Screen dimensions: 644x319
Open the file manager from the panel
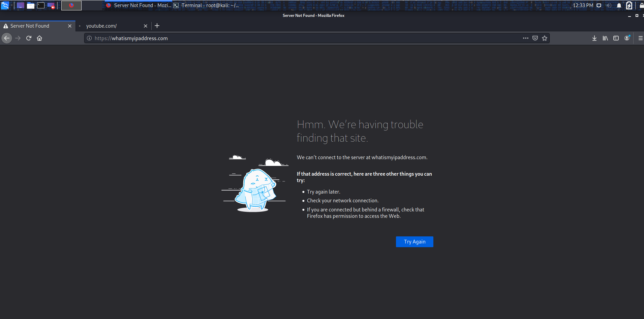tap(31, 5)
